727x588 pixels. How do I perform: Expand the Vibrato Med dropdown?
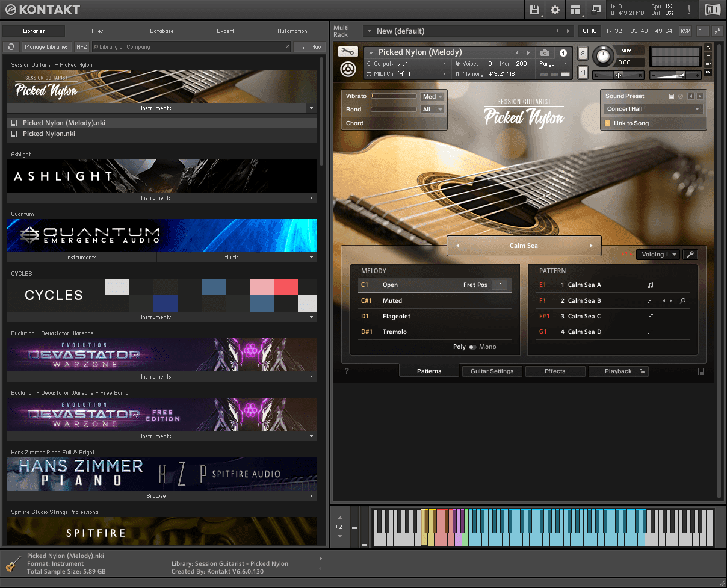pyautogui.click(x=433, y=97)
